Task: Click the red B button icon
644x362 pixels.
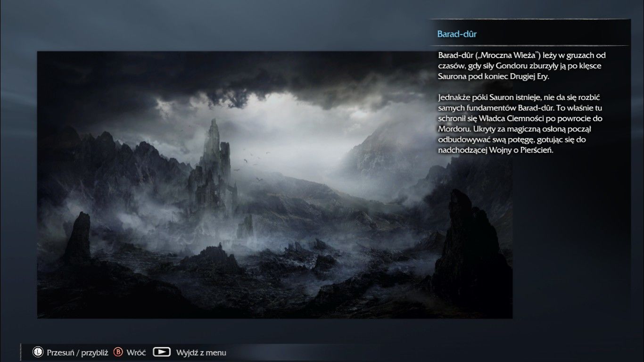Action: click(x=118, y=352)
